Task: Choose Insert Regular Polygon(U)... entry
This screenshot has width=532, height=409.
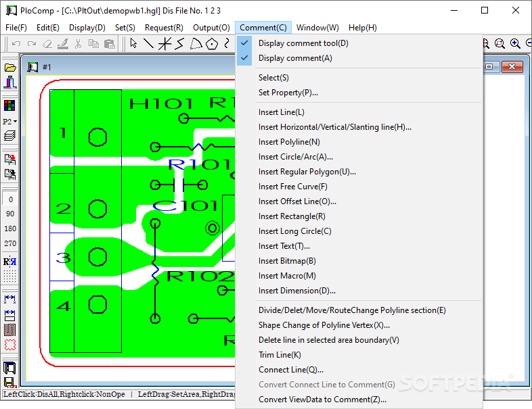Action: coord(359,172)
